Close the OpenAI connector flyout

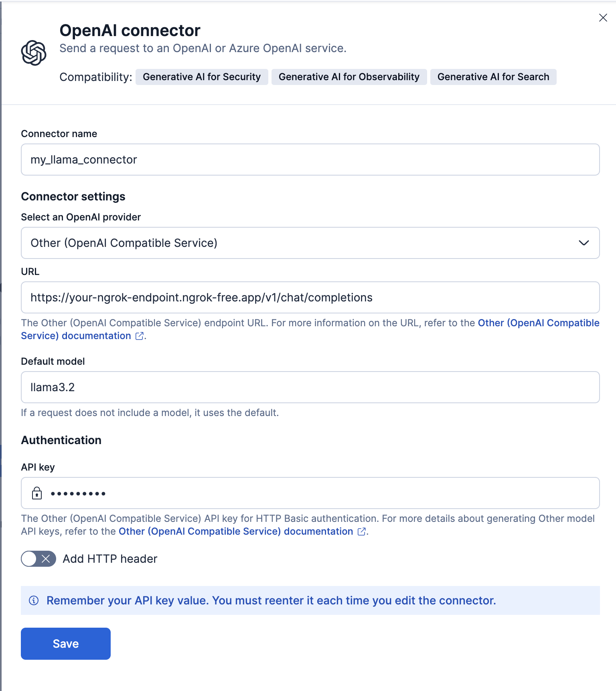tap(603, 18)
